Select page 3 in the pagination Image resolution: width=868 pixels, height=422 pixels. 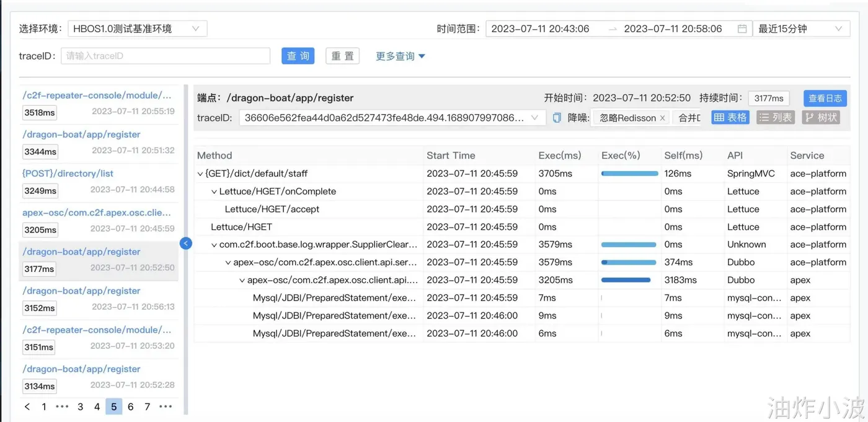click(x=80, y=407)
